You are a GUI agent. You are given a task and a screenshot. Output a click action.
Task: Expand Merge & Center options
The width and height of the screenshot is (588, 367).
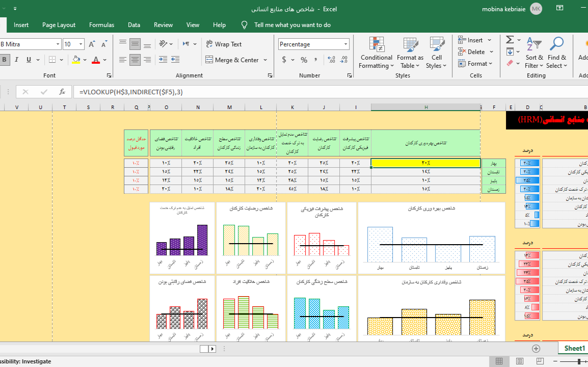[x=265, y=60]
